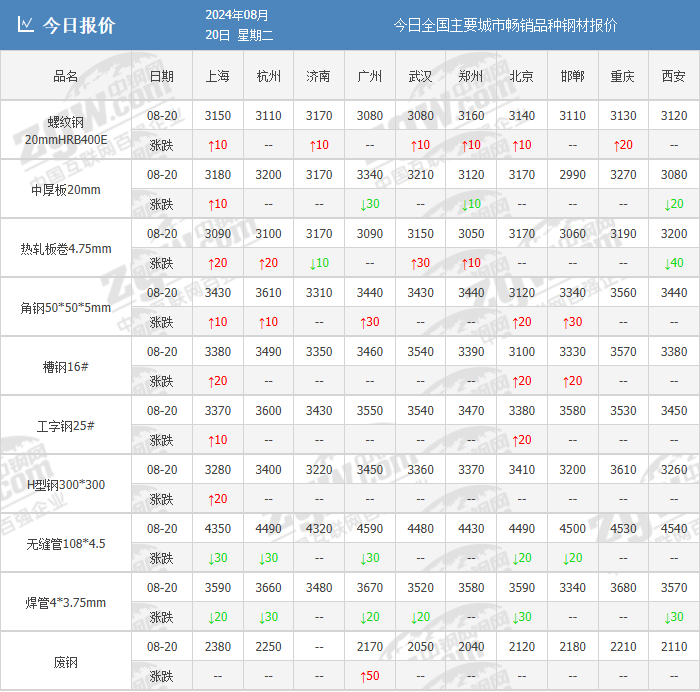Click 槽钢 Handan rise ↑20
This screenshot has height=692, width=700.
(x=572, y=381)
